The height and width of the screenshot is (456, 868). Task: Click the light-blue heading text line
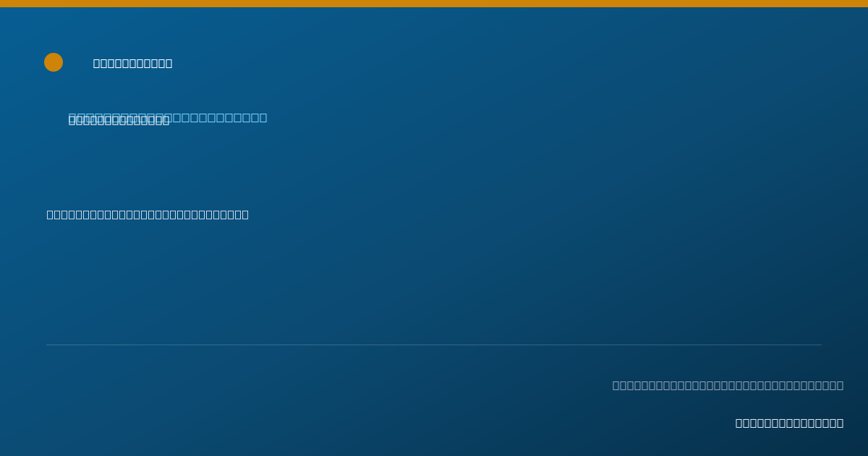(x=168, y=117)
